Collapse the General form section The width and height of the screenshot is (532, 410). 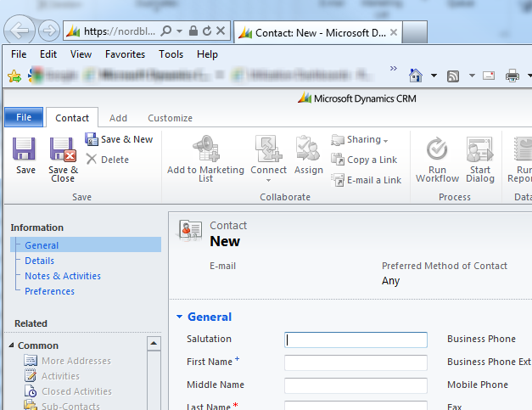tap(179, 317)
